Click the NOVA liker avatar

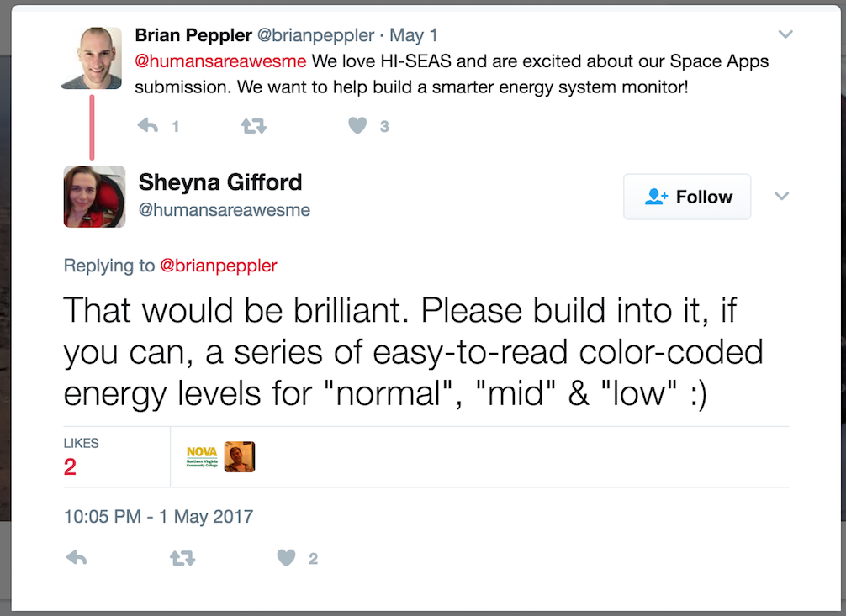tap(202, 457)
